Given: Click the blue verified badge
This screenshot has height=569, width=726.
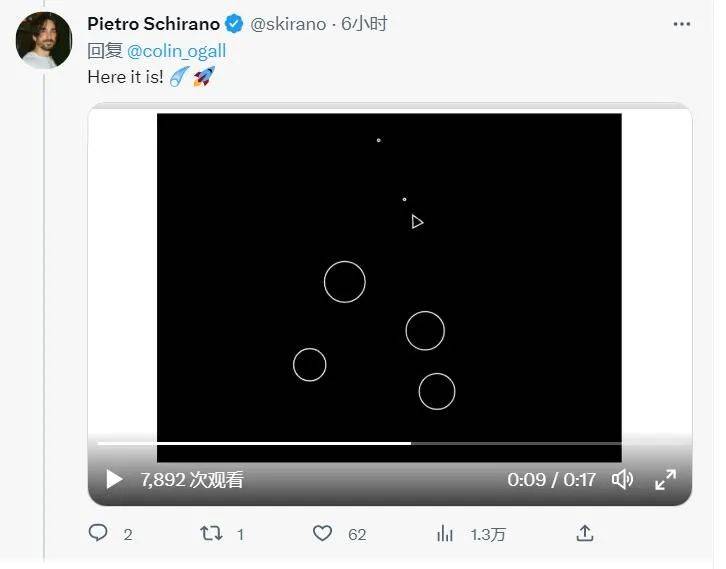Looking at the screenshot, I should coord(234,24).
